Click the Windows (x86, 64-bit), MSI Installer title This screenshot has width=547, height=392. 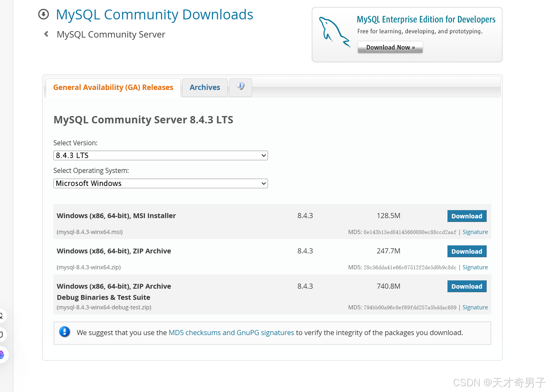(116, 216)
